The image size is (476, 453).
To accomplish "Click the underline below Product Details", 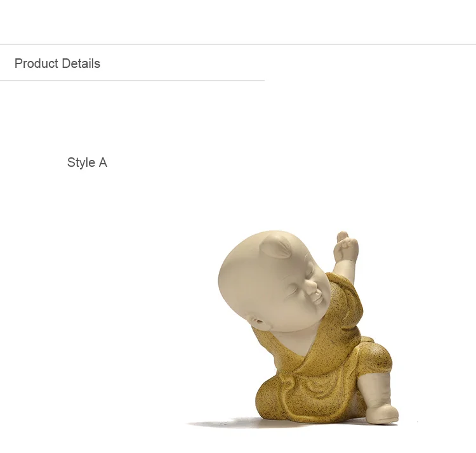I will (x=133, y=81).
